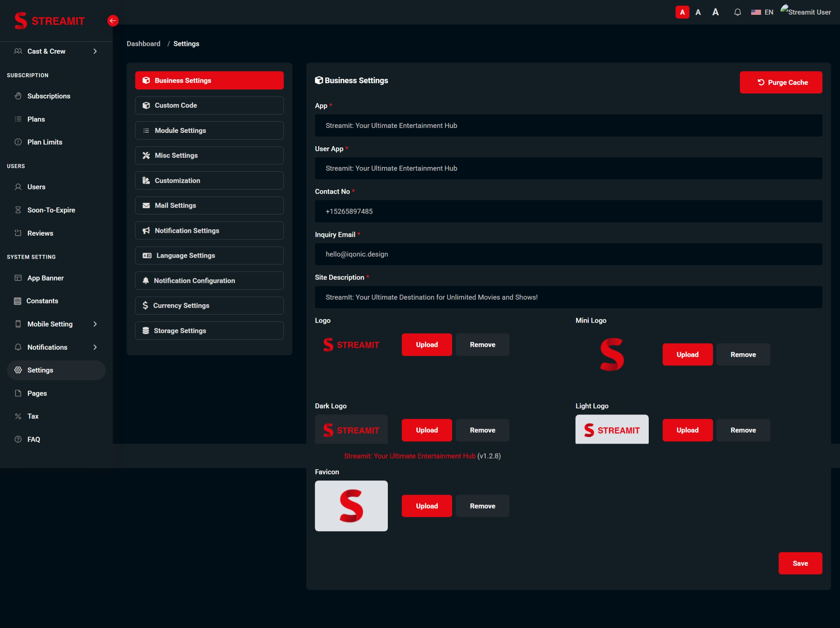Go to Dashboard via breadcrumb
Screen dimensions: 840x628
pos(144,44)
